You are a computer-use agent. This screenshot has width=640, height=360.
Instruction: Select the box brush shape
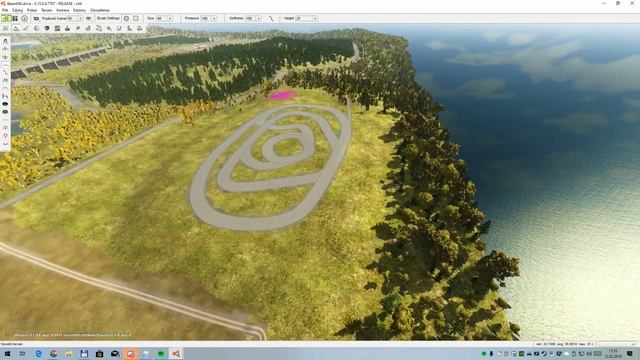136,18
